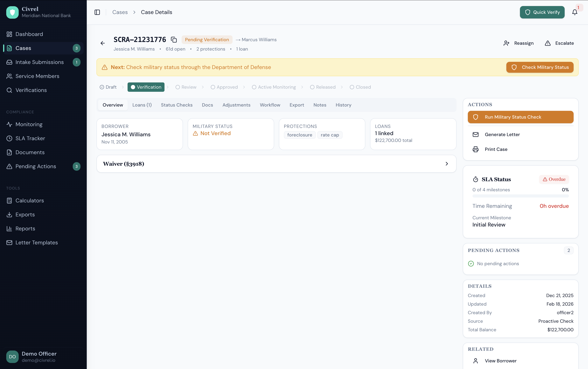This screenshot has height=369, width=588.
Task: Open notifications via the bell icon
Action: click(575, 12)
